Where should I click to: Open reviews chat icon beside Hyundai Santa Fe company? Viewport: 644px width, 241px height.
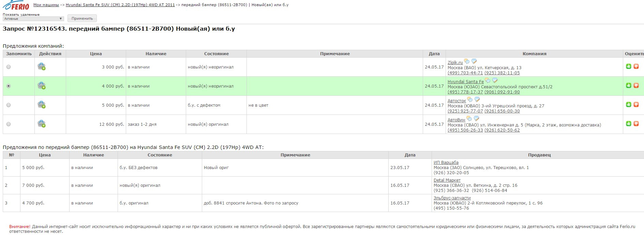pyautogui.click(x=488, y=81)
